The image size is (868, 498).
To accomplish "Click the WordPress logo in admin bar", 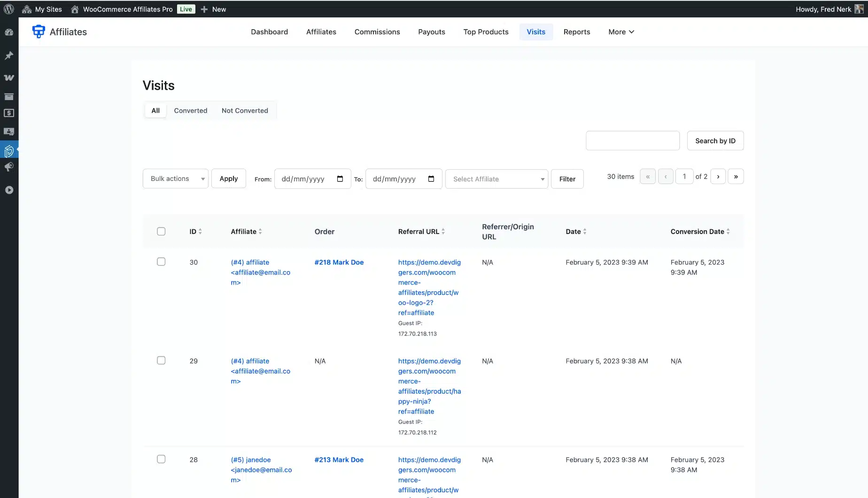I will [x=9, y=9].
